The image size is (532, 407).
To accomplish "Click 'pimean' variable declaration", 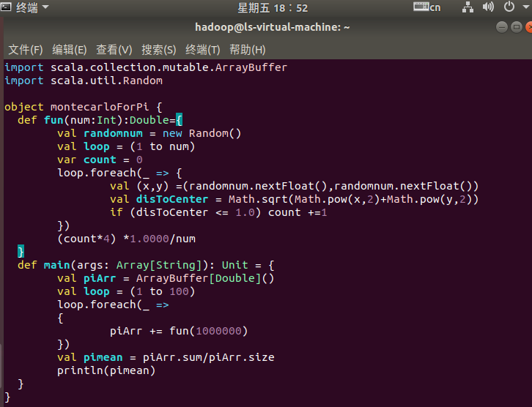I will [x=103, y=357].
